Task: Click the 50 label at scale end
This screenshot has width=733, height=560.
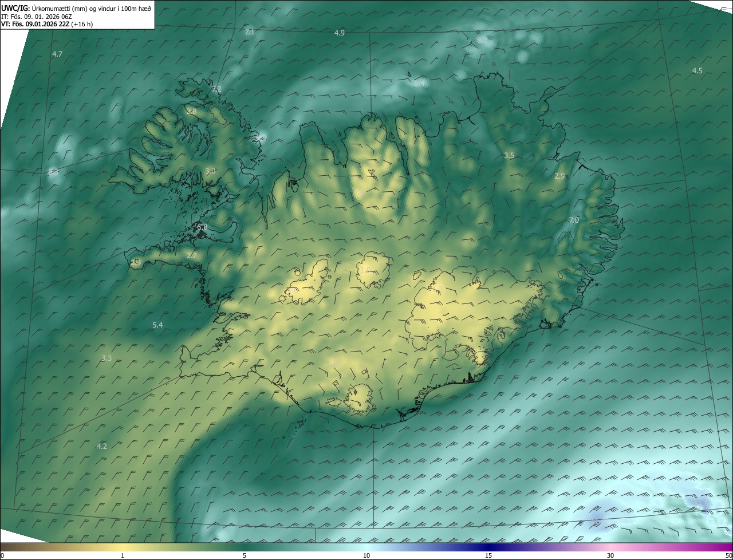Action: click(728, 555)
